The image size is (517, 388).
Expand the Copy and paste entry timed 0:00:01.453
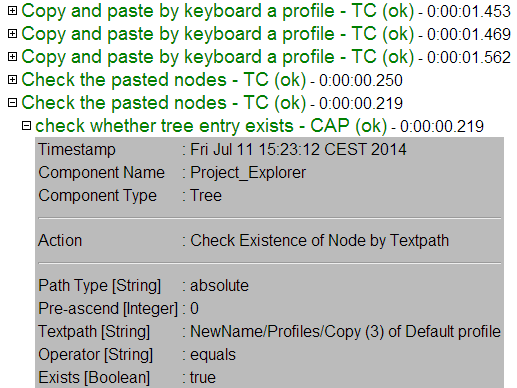12,11
